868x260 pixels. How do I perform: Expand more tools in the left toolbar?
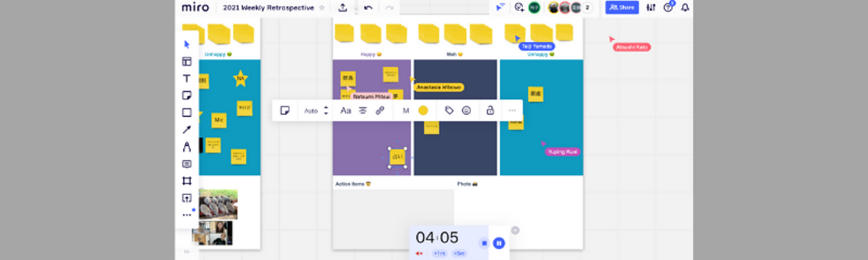point(187,214)
